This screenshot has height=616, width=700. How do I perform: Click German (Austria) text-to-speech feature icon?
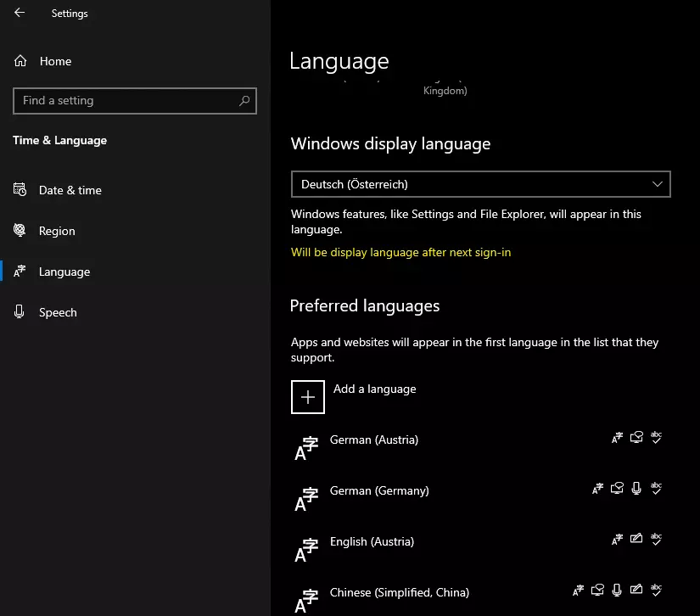[636, 438]
